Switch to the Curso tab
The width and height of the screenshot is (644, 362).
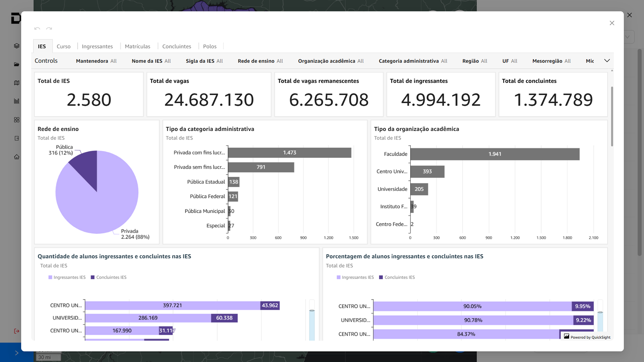coord(64,46)
